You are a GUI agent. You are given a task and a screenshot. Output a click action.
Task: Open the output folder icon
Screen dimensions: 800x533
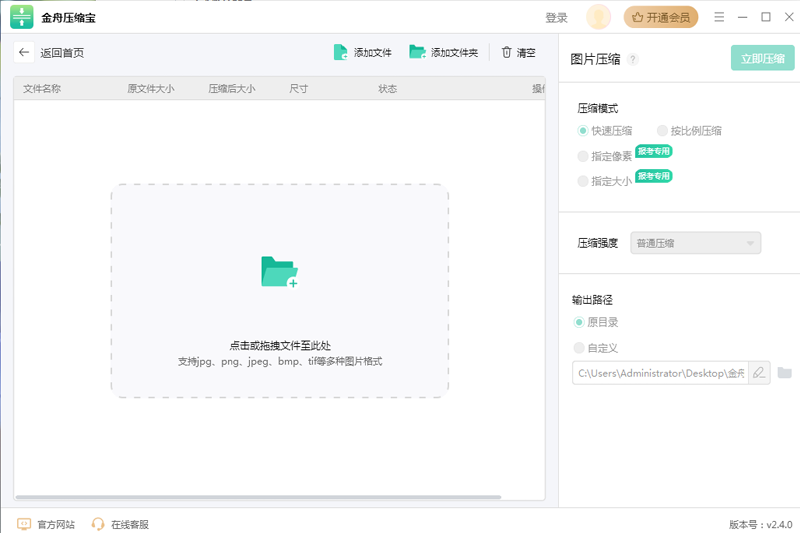click(785, 373)
